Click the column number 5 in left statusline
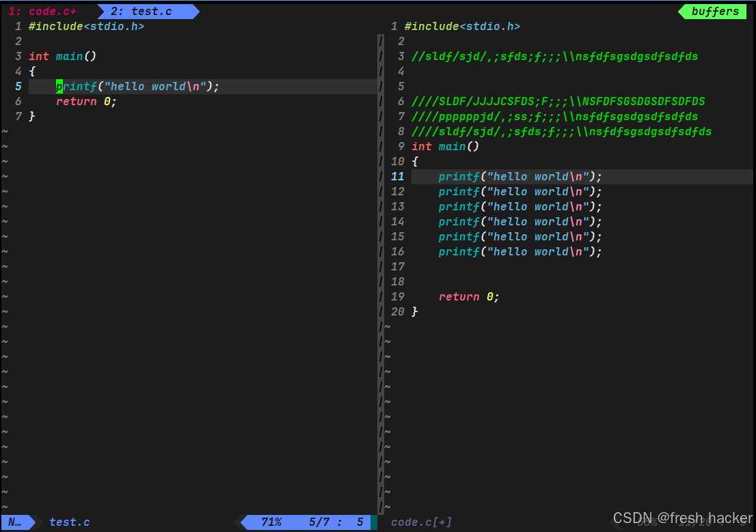The height and width of the screenshot is (532, 756). coord(360,522)
